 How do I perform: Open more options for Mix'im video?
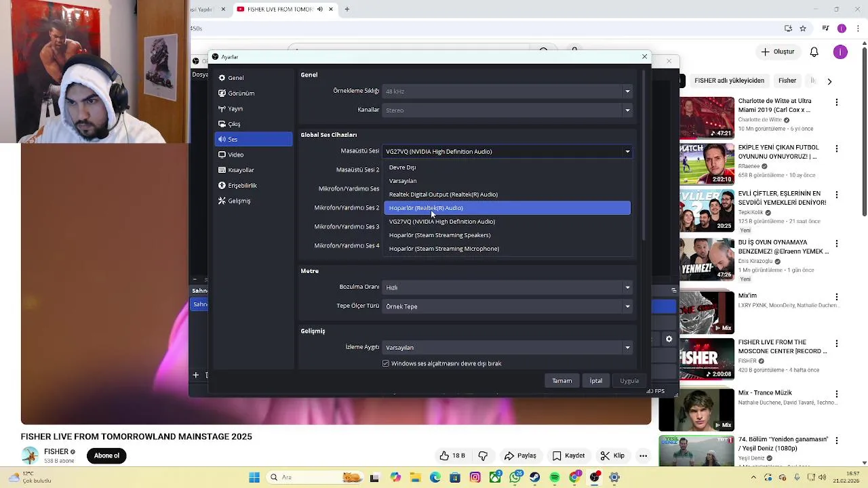coord(837,297)
